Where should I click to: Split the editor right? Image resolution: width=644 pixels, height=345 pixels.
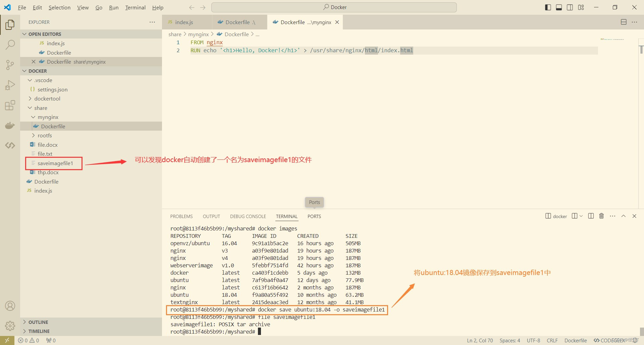(624, 22)
